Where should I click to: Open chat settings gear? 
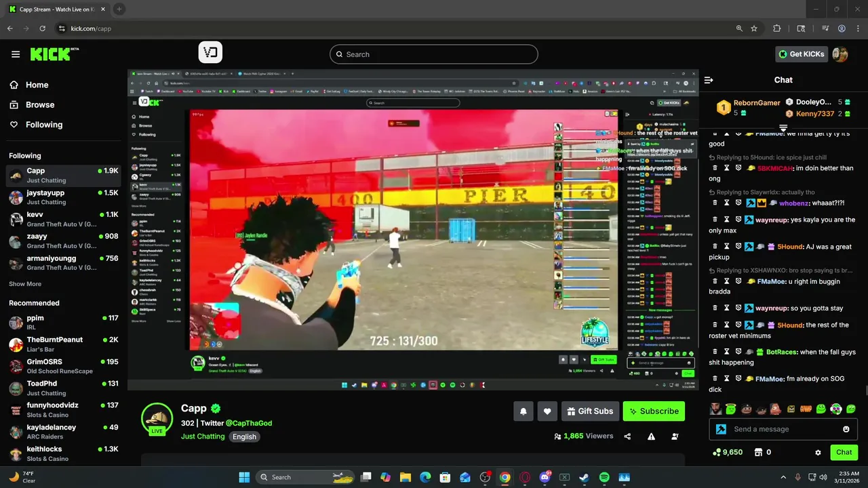point(818,452)
